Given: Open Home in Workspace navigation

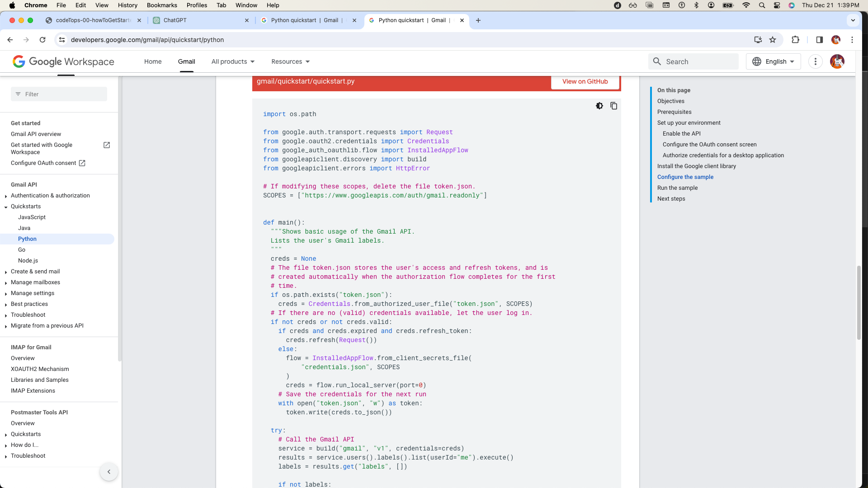Looking at the screenshot, I should pos(153,61).
